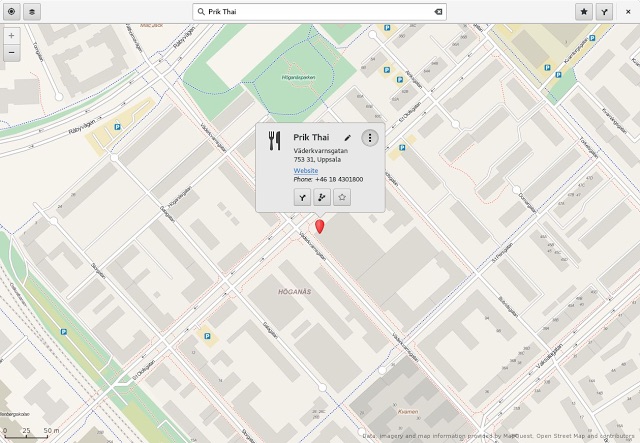Open the map layers menu
Viewport: 640px width, 443px height.
pos(32,11)
